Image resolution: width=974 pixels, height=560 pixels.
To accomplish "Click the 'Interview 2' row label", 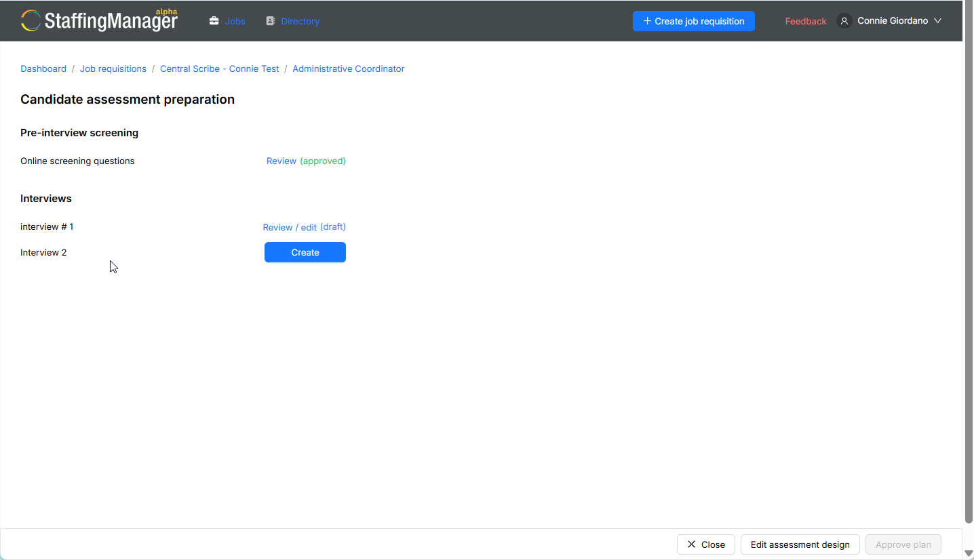I will coord(43,252).
